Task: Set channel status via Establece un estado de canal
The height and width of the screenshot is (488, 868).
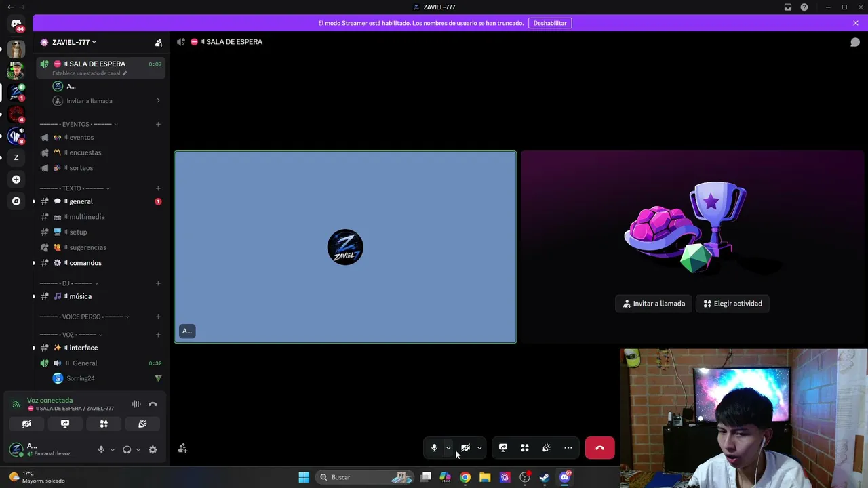Action: 90,73
